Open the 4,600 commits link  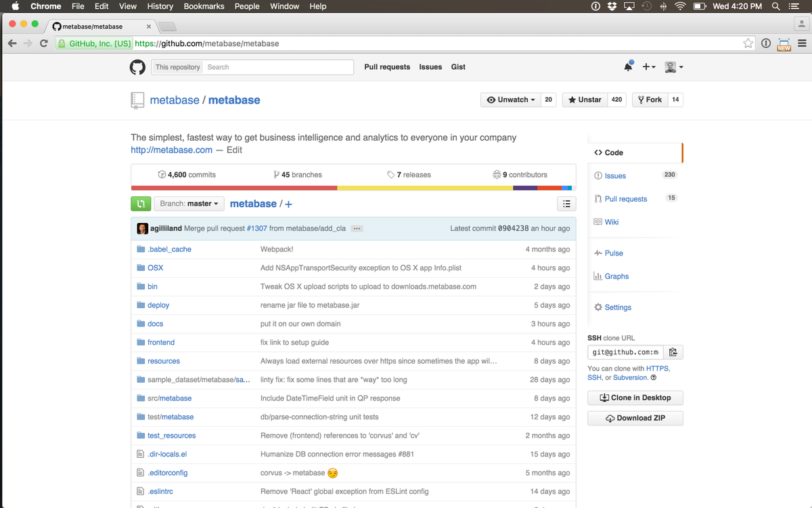(x=187, y=175)
